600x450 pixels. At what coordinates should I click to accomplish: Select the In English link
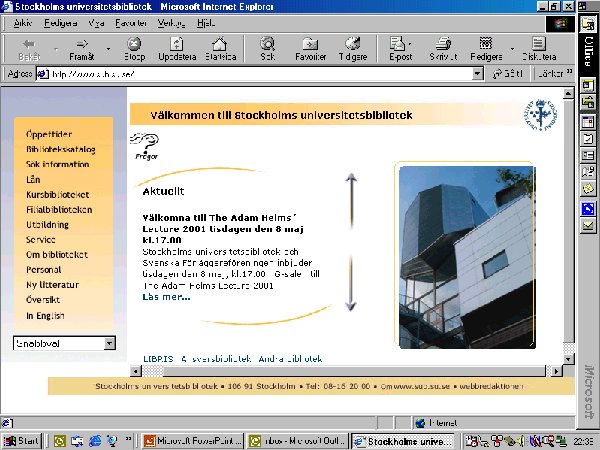point(46,315)
